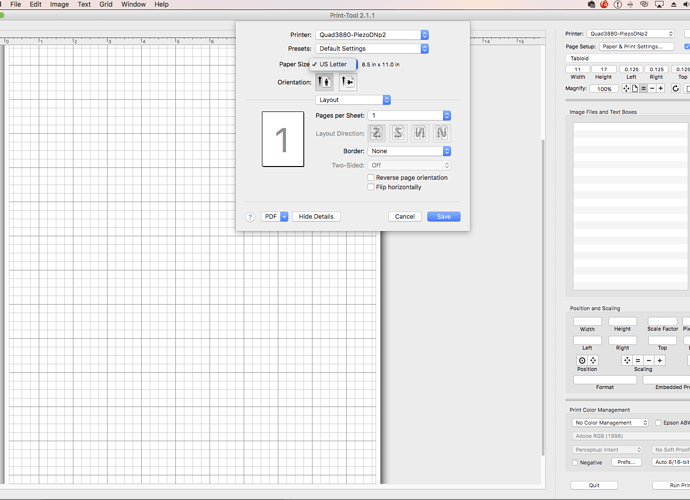Screen dimensions: 690x500
Task: Click the eject menu bar icon
Action: (674, 4)
